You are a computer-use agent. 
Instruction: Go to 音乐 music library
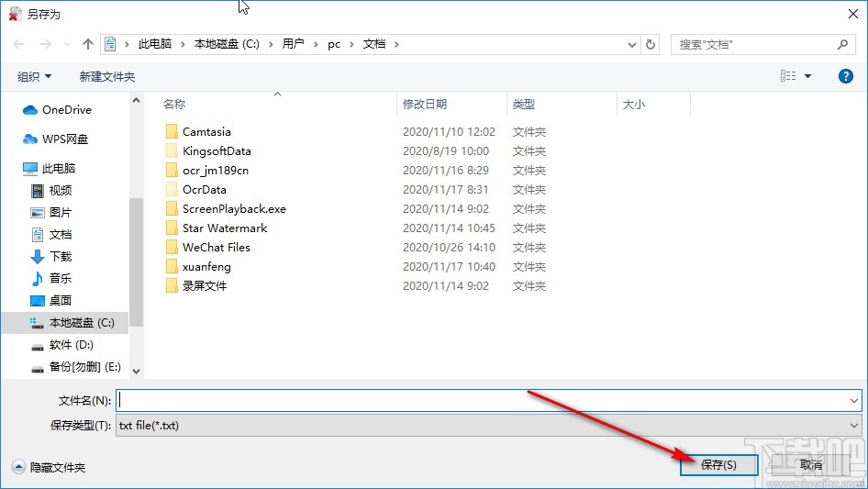click(51, 278)
